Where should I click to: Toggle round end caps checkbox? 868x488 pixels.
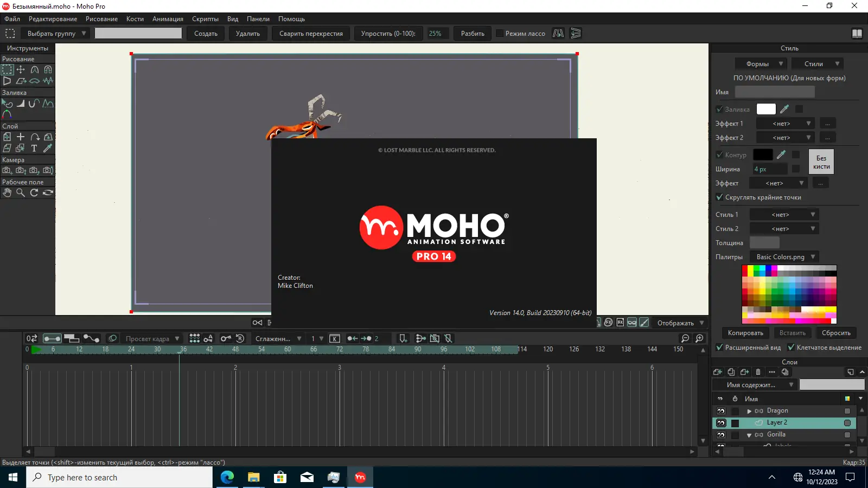[x=719, y=197]
